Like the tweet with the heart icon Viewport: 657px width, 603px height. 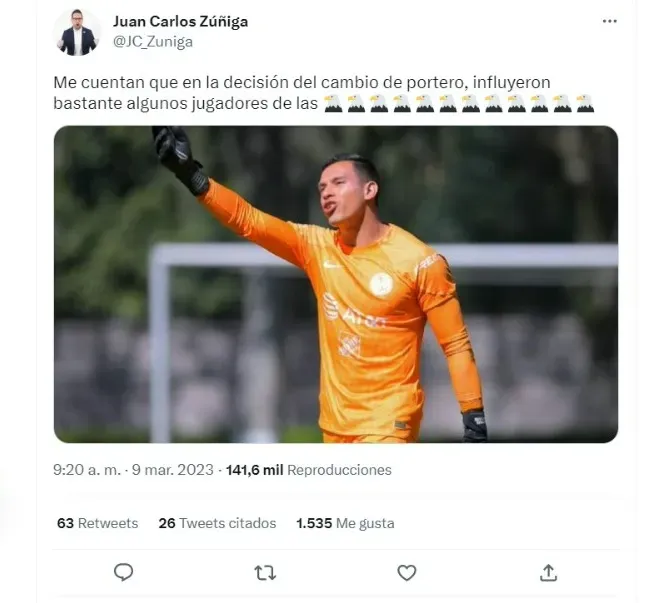coord(406,573)
